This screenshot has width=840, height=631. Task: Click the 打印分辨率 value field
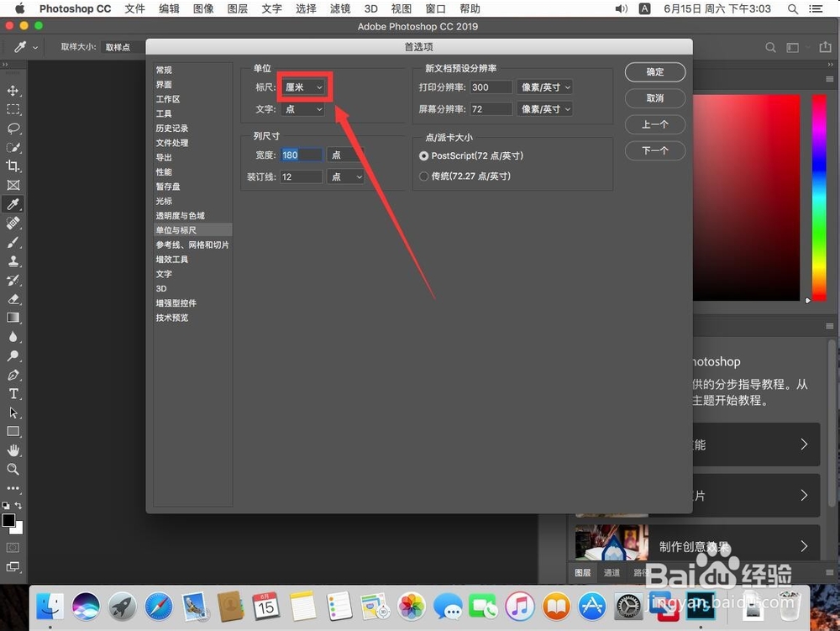(491, 87)
